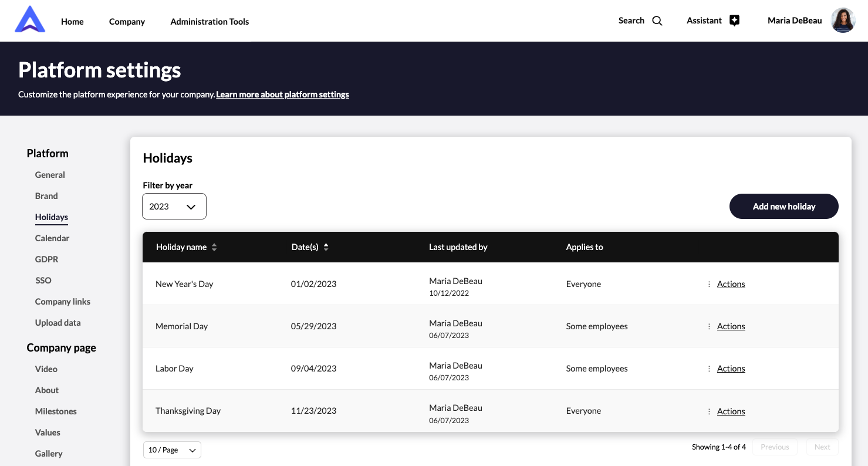
Task: Expand the 10 / Page dropdown
Action: pos(172,450)
